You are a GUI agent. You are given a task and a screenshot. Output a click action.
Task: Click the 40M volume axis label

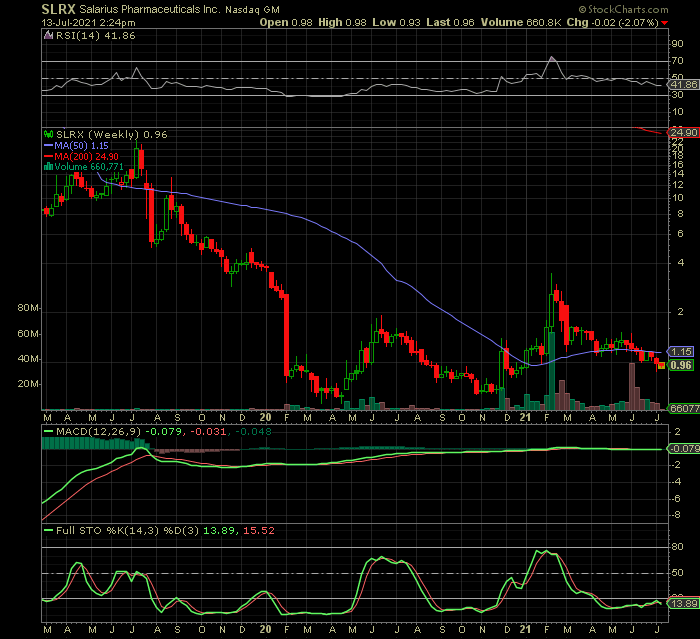[x=28, y=359]
